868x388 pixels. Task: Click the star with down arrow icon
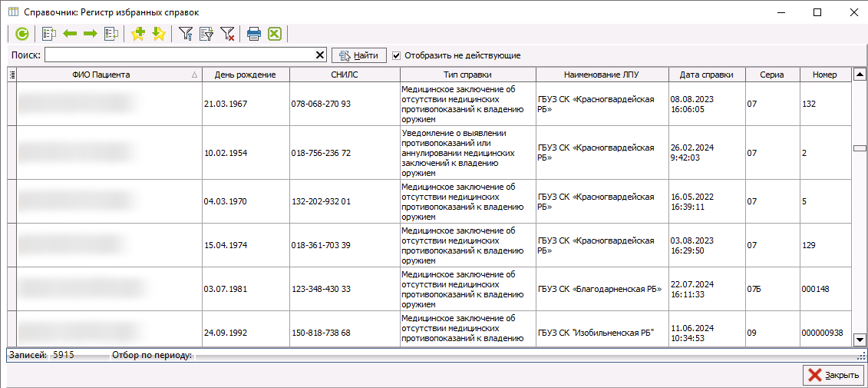(x=158, y=34)
